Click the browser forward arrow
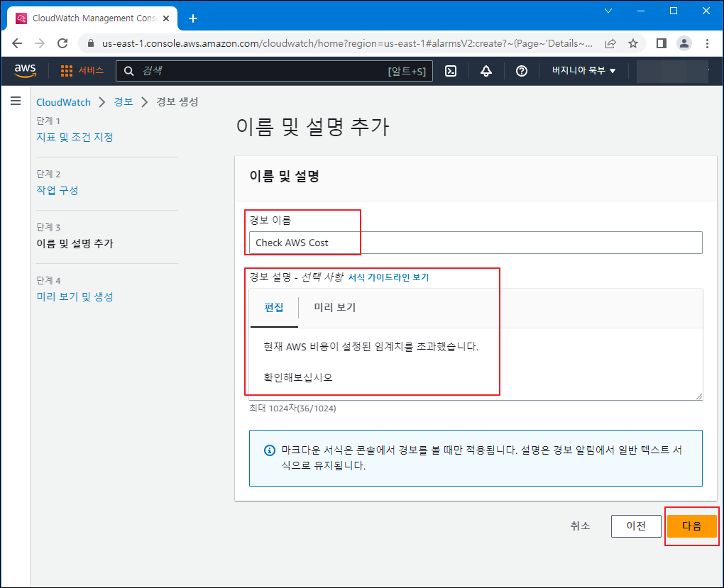 [x=40, y=43]
